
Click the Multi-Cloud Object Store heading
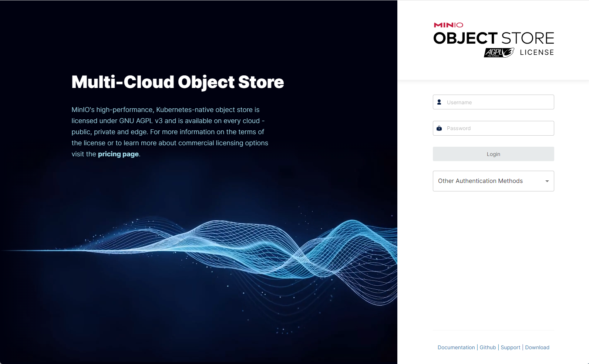pos(178,82)
